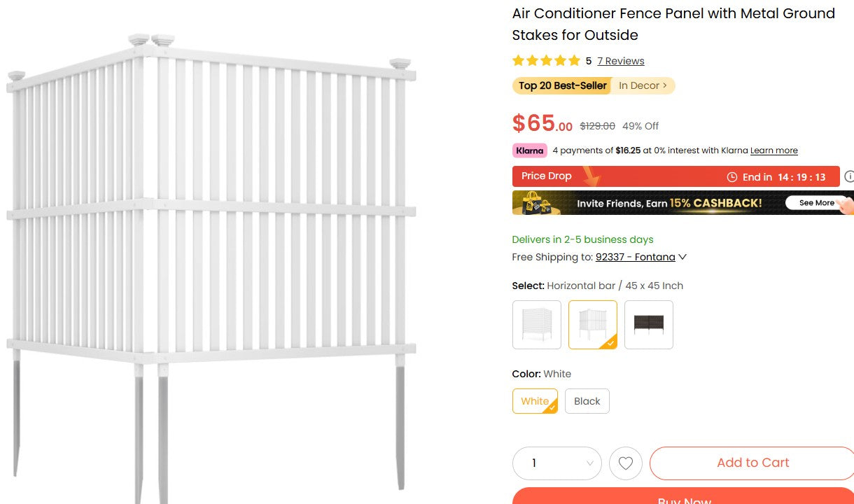Click the pointing hand icon near See More
This screenshot has height=504, width=854.
pyautogui.click(x=843, y=205)
